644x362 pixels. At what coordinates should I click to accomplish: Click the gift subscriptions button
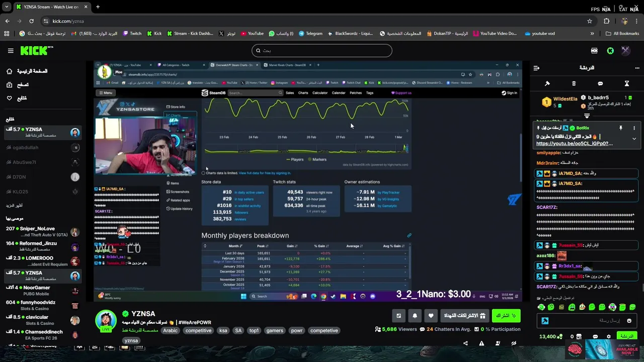[464, 316]
